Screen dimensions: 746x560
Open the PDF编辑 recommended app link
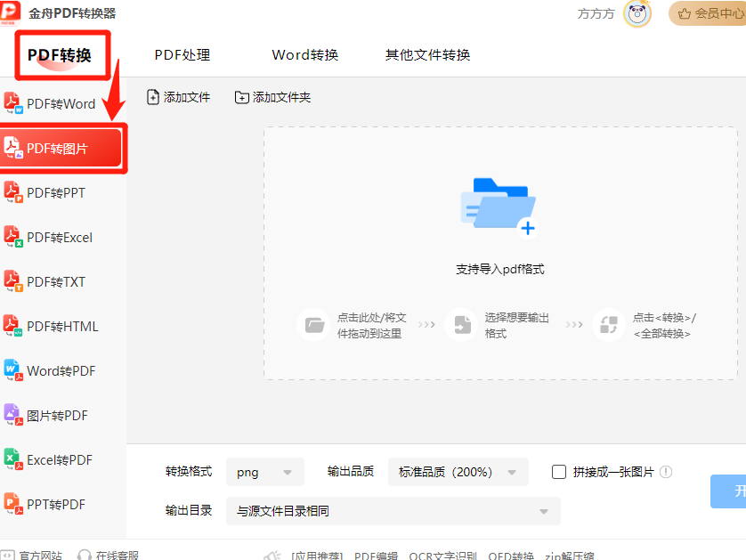pyautogui.click(x=376, y=556)
